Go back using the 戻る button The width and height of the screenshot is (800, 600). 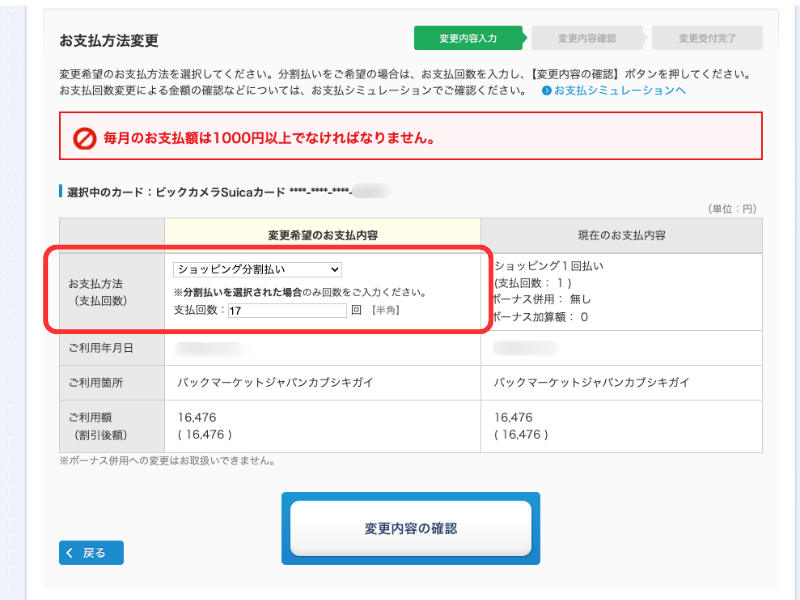point(91,552)
